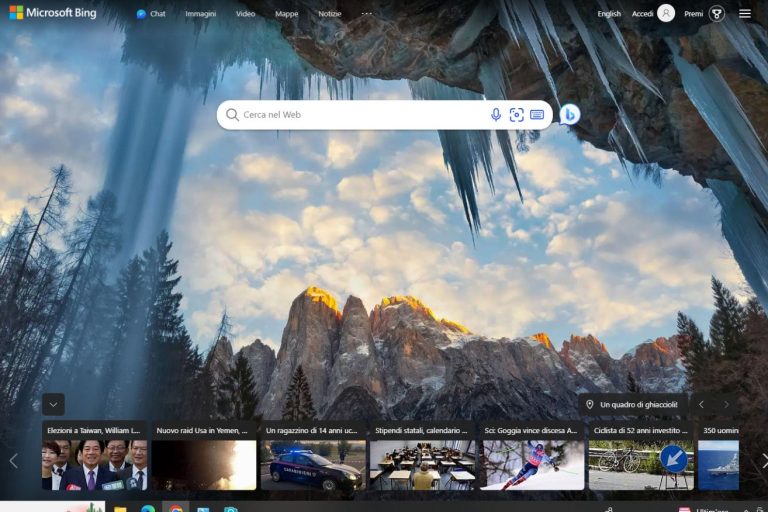Click the magnifying glass search icon
Image resolution: width=768 pixels, height=512 pixels.
coord(232,115)
